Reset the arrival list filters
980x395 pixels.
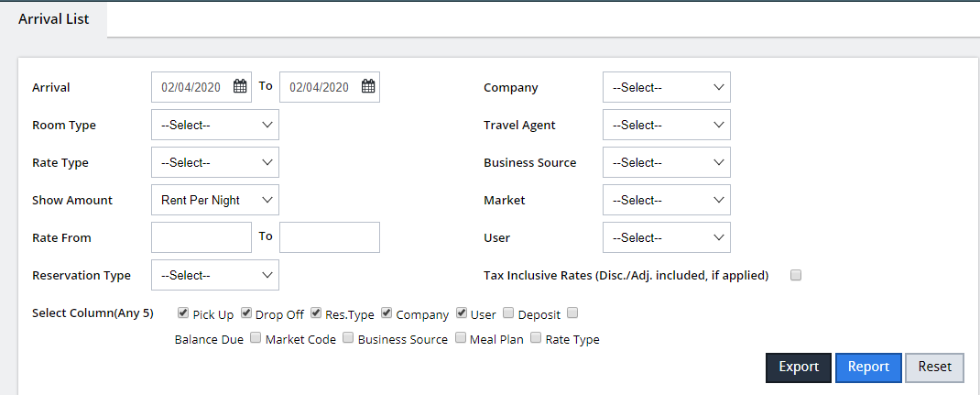tap(934, 367)
